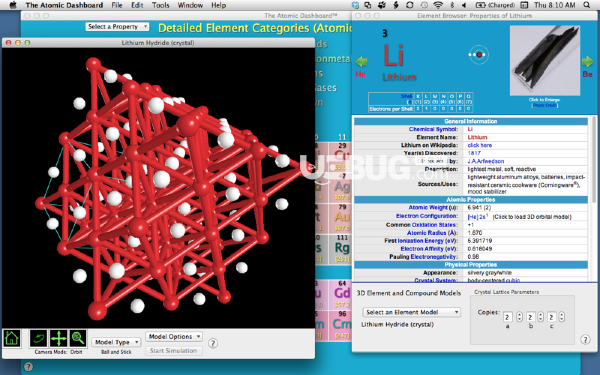Adjust copies stepper for axis a
The image size is (600, 375).
(x=519, y=317)
